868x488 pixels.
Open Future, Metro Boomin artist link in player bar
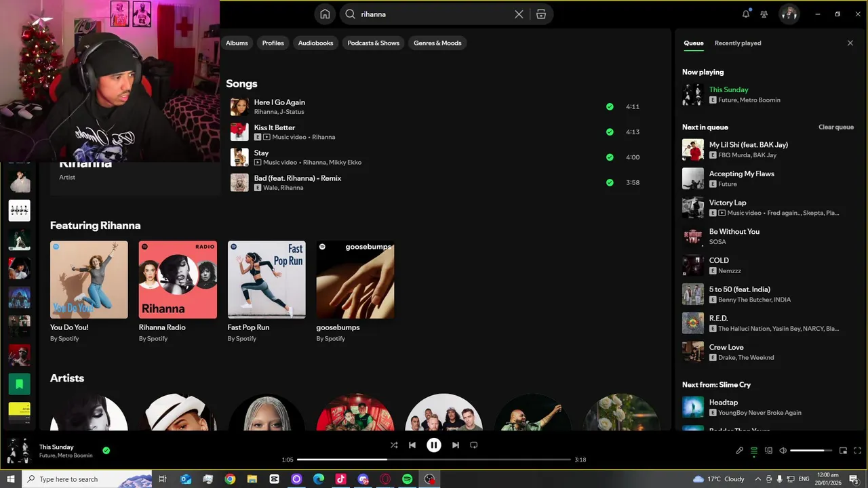point(66,455)
